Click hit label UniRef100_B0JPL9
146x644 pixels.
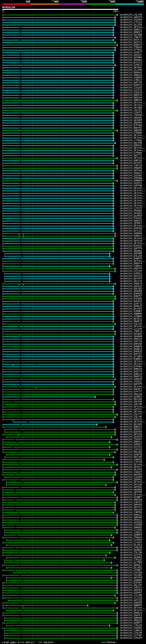pos(131,545)
